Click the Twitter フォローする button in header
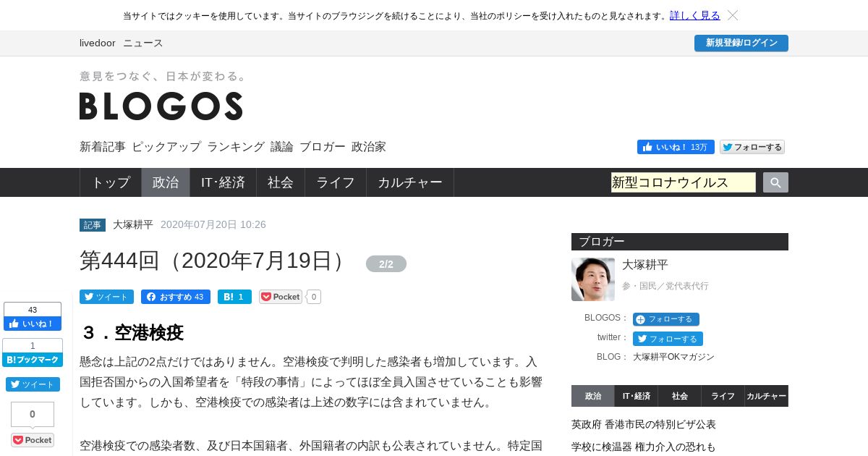 point(752,147)
